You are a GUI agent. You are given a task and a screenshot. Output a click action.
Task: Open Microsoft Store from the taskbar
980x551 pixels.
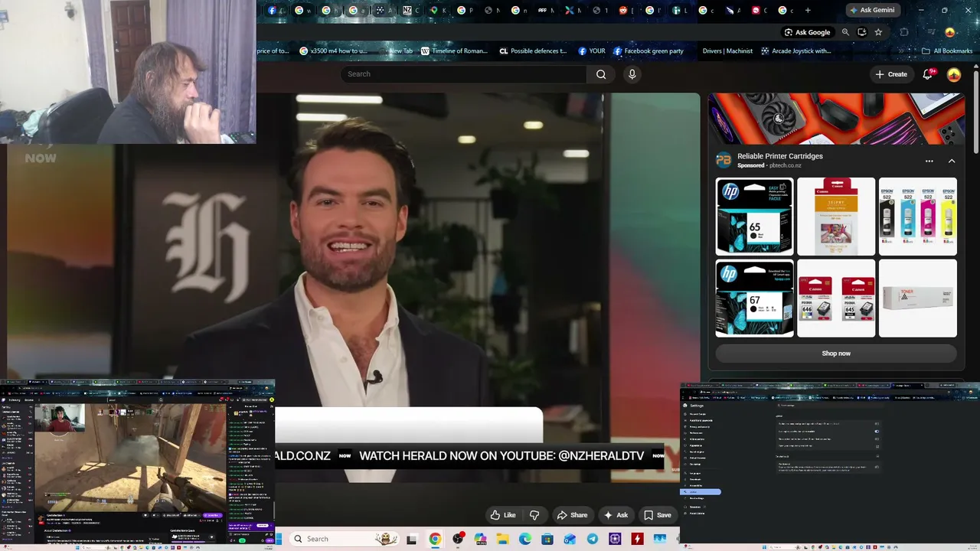point(547,539)
